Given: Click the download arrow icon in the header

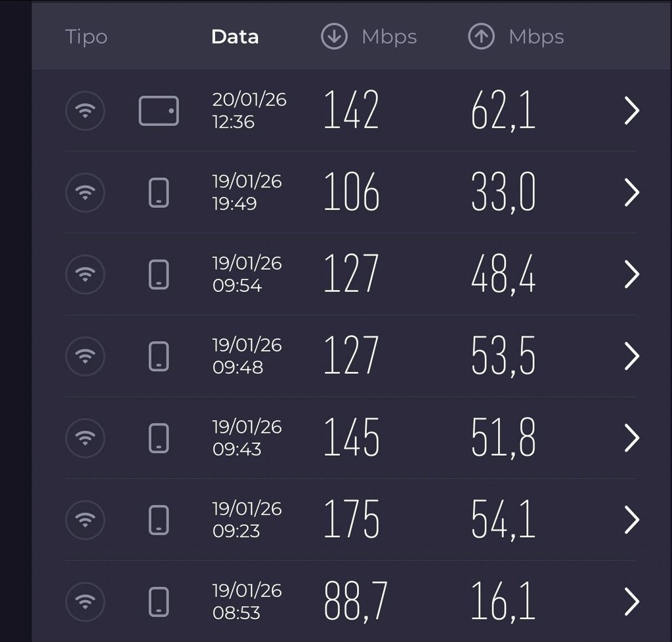Looking at the screenshot, I should tap(333, 37).
